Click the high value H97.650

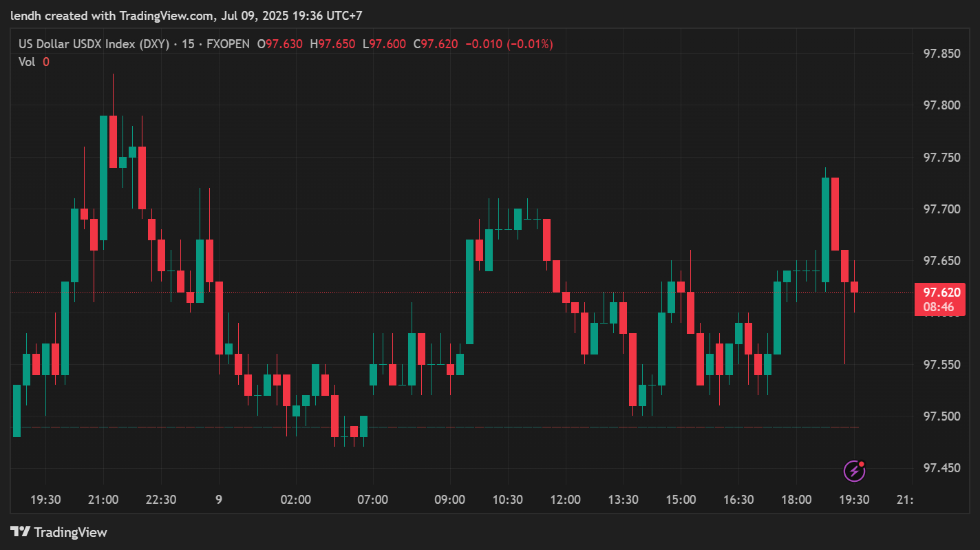tap(332, 44)
